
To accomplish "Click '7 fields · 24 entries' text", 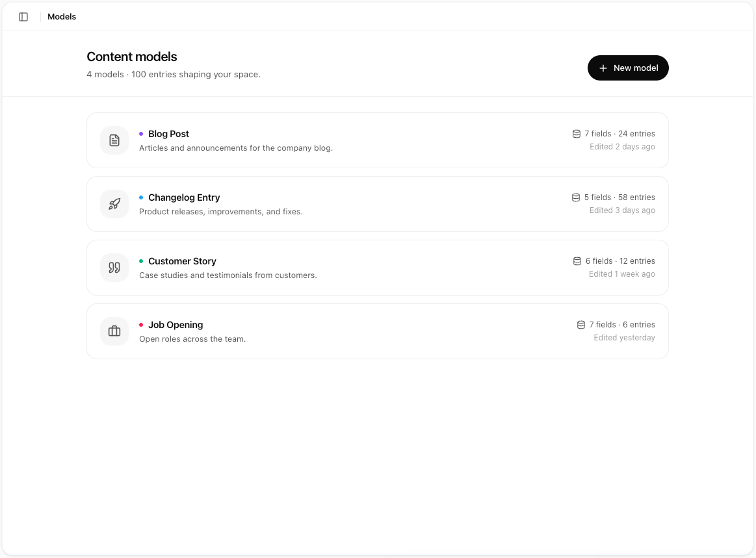I will point(619,133).
